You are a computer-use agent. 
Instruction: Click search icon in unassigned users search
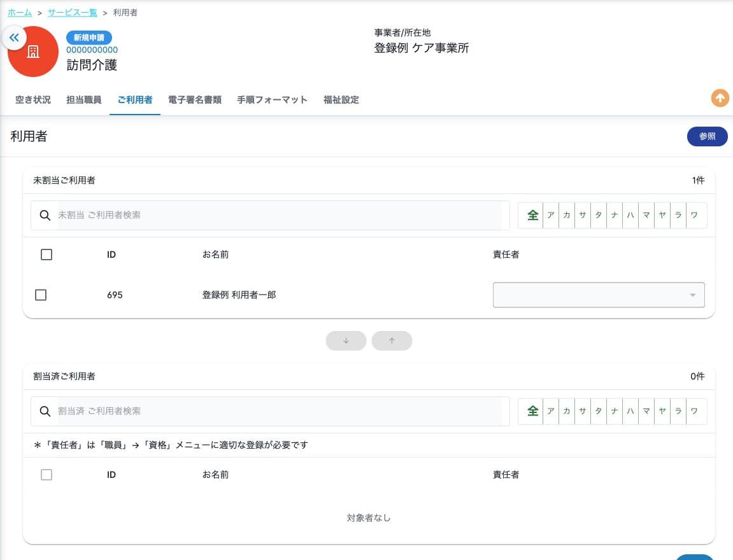coord(45,215)
